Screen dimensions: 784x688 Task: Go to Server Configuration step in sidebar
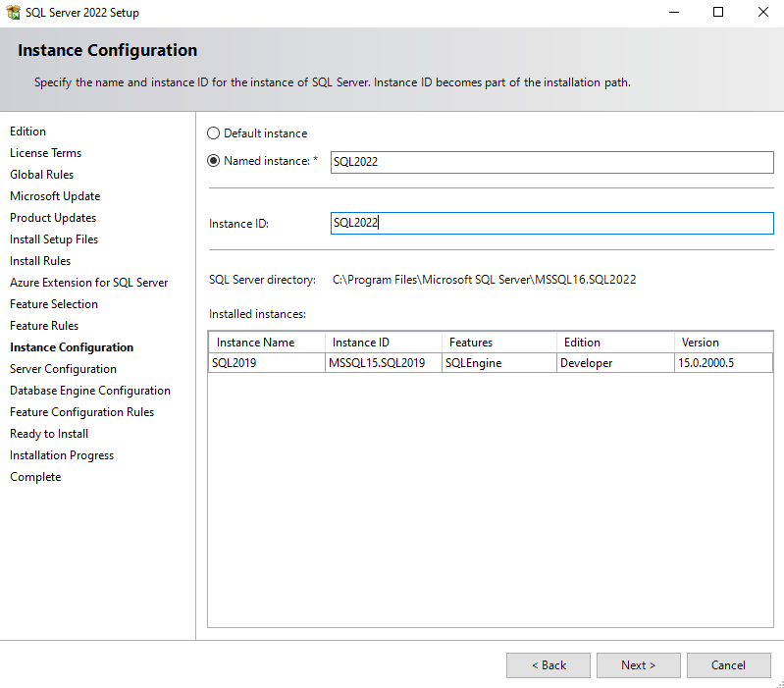[x=63, y=369]
